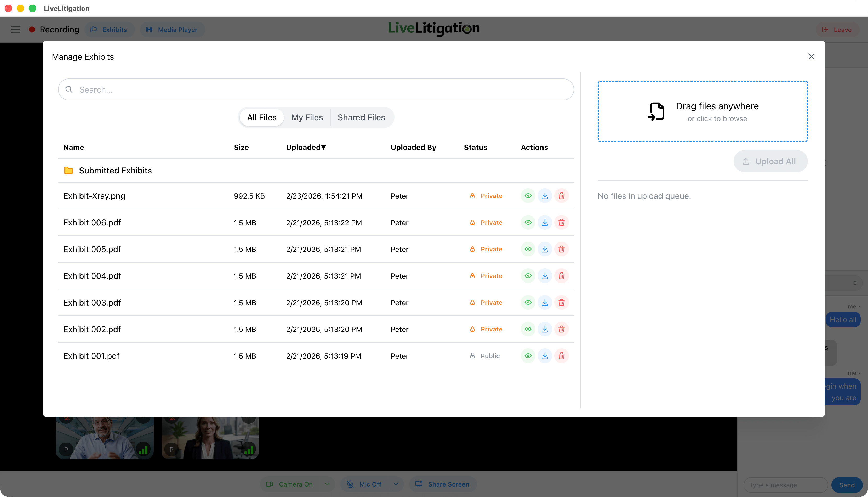
Task: Click the file drop-zone document icon
Action: coord(656,112)
